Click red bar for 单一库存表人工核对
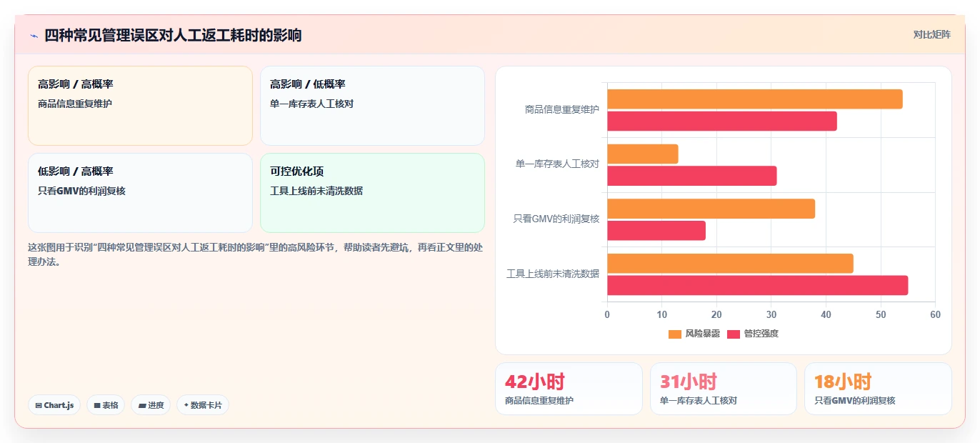 pos(692,176)
